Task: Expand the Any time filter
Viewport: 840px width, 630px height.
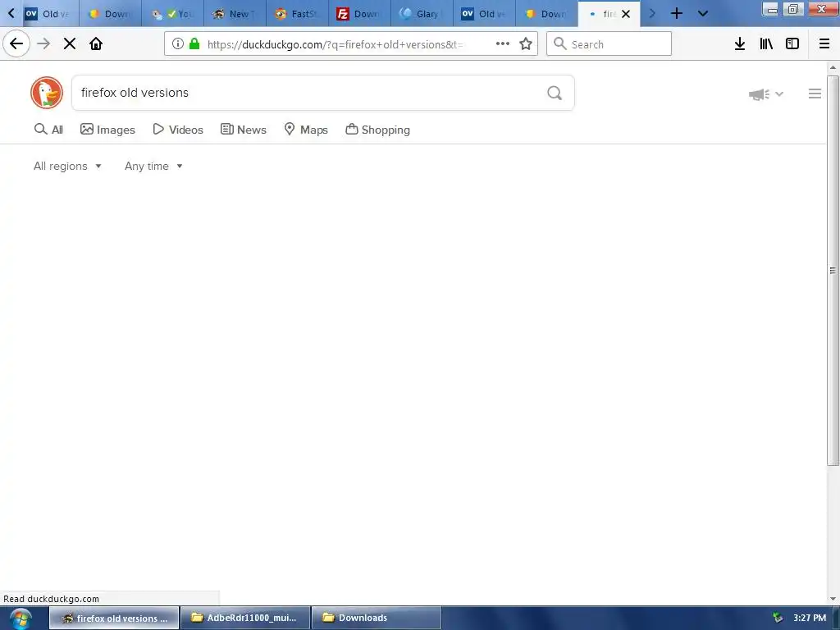Action: [153, 166]
